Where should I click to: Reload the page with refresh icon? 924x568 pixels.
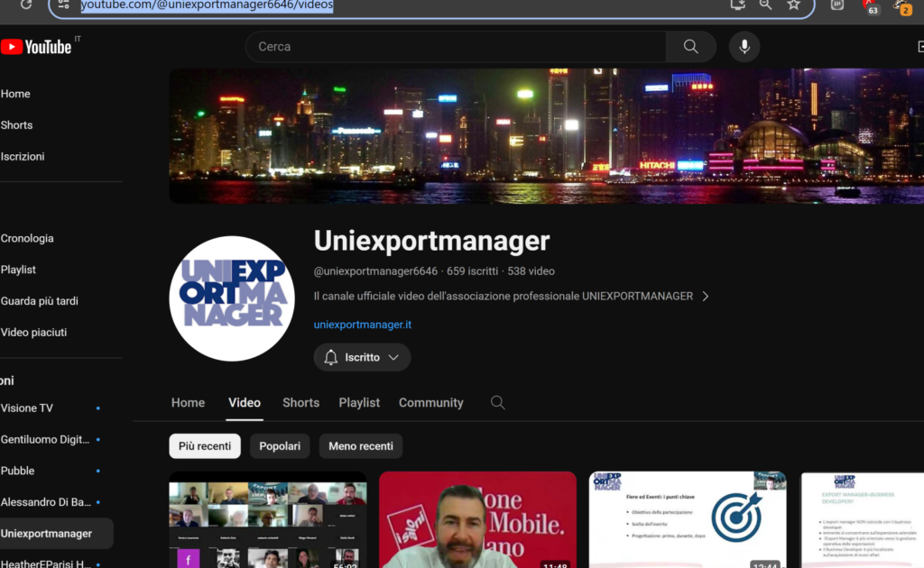26,5
